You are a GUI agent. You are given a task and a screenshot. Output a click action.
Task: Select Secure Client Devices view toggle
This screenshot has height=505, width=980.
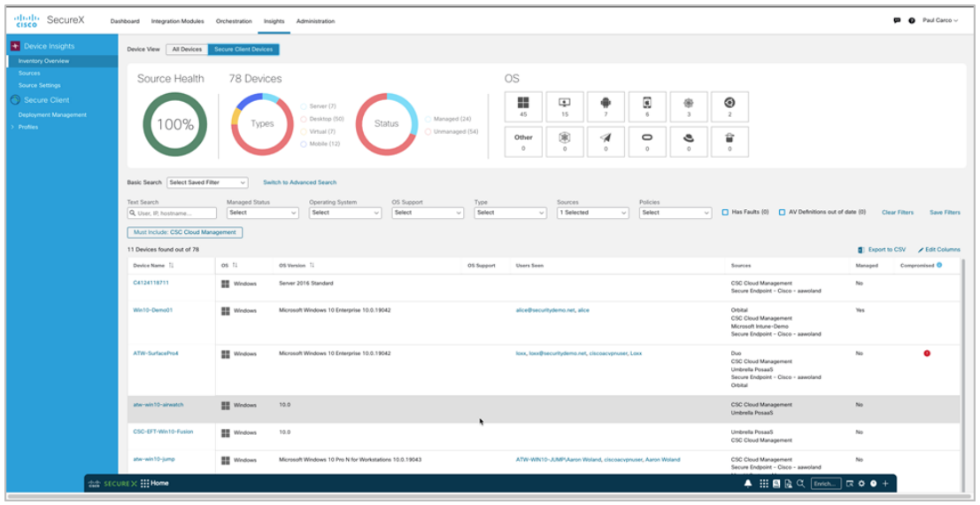[243, 50]
